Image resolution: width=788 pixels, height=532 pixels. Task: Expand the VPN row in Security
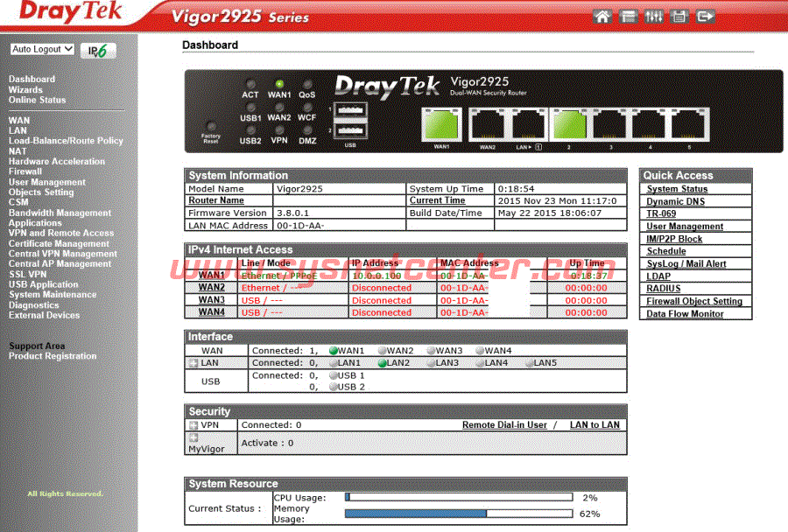[193, 425]
